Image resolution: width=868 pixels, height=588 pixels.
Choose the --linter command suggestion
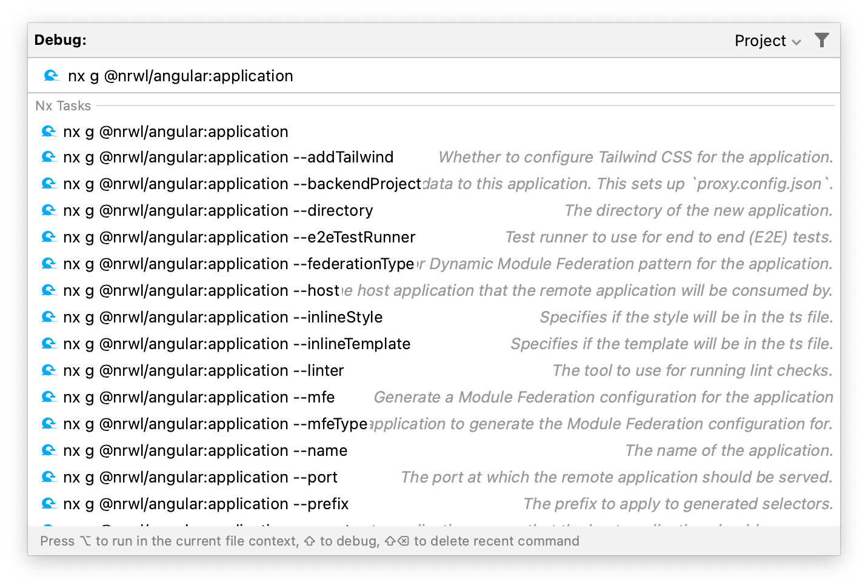click(x=434, y=370)
